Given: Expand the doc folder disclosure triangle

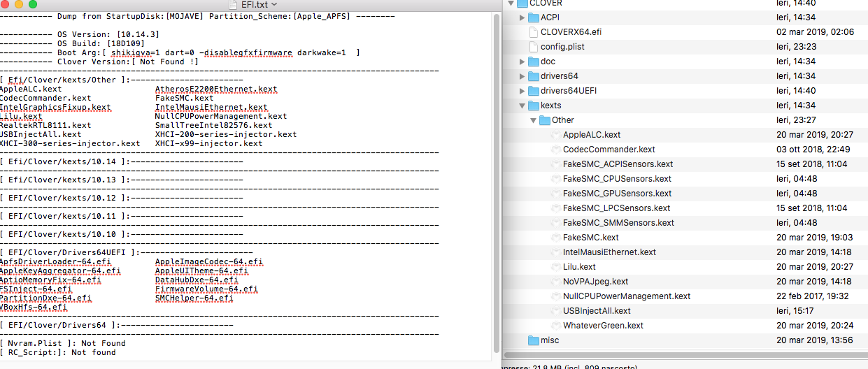Looking at the screenshot, I should [x=522, y=61].
